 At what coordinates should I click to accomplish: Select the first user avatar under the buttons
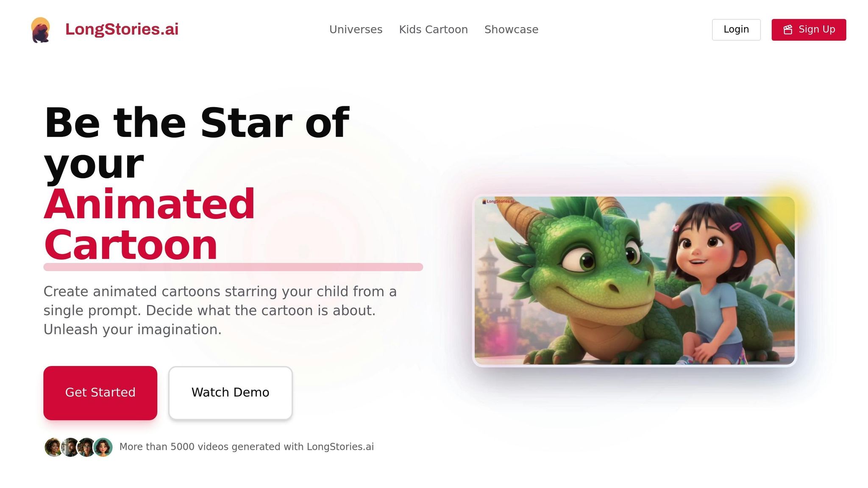click(53, 447)
